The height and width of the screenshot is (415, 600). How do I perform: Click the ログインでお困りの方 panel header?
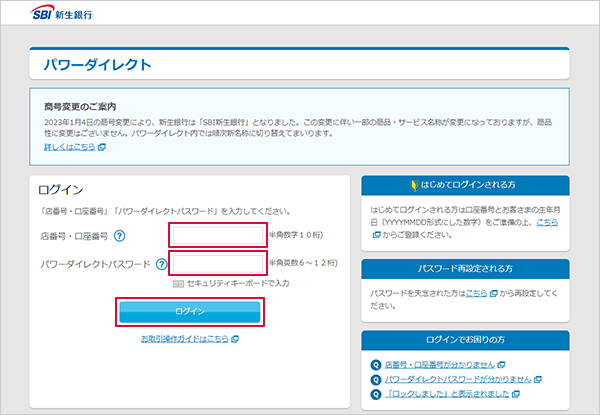tap(465, 340)
